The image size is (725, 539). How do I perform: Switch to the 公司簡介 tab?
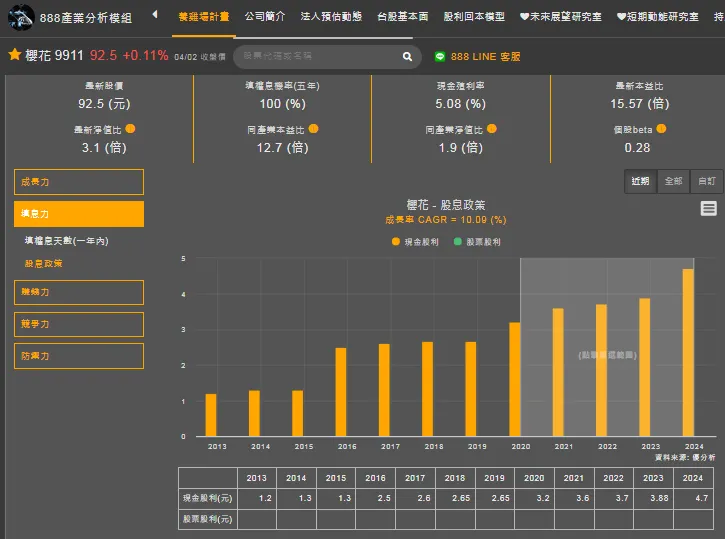[x=265, y=17]
